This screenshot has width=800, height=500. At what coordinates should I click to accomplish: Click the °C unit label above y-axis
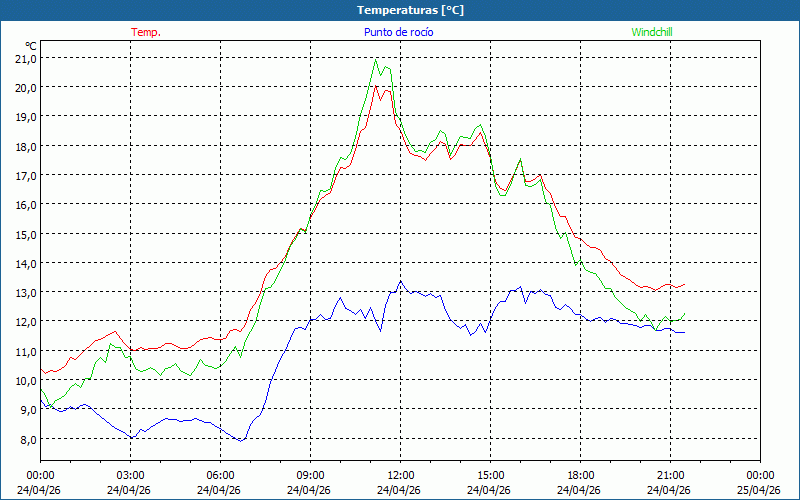(x=30, y=46)
